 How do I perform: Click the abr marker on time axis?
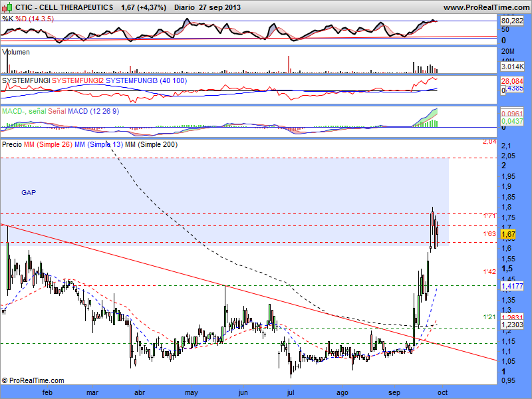tap(140, 392)
